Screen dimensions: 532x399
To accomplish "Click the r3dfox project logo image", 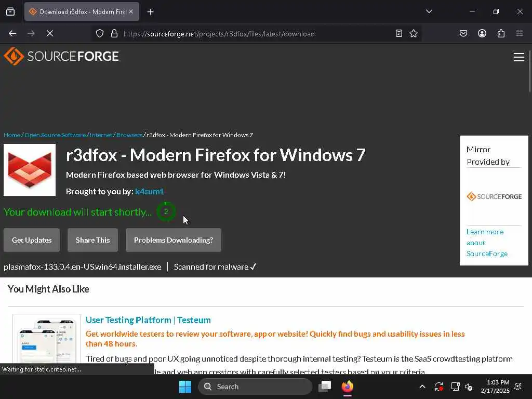I will coord(30,170).
